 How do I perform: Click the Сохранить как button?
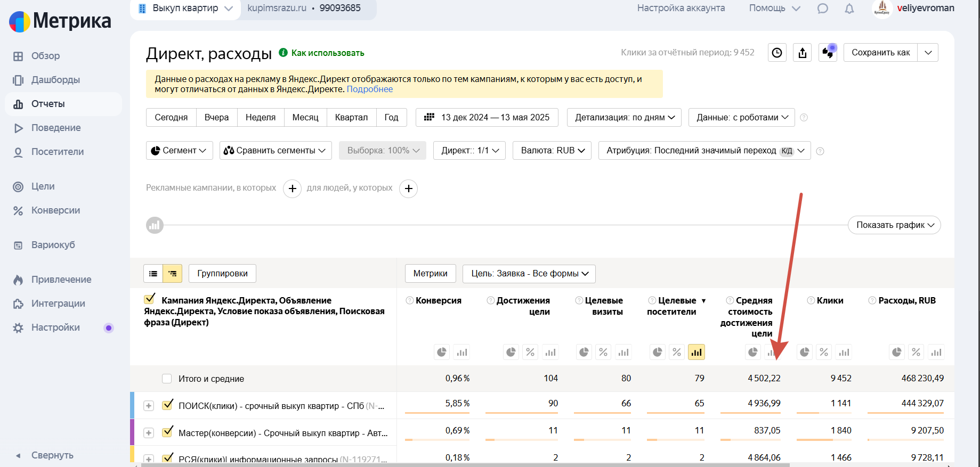(880, 53)
